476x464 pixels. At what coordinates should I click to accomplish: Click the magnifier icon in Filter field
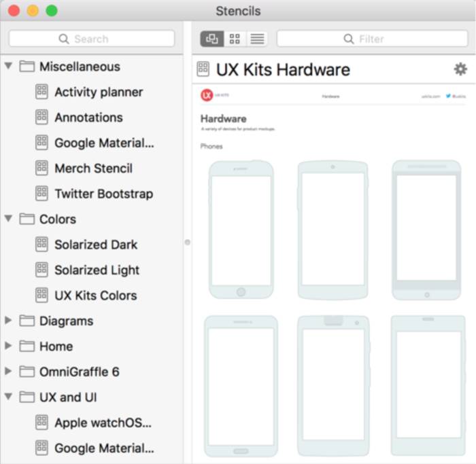349,39
